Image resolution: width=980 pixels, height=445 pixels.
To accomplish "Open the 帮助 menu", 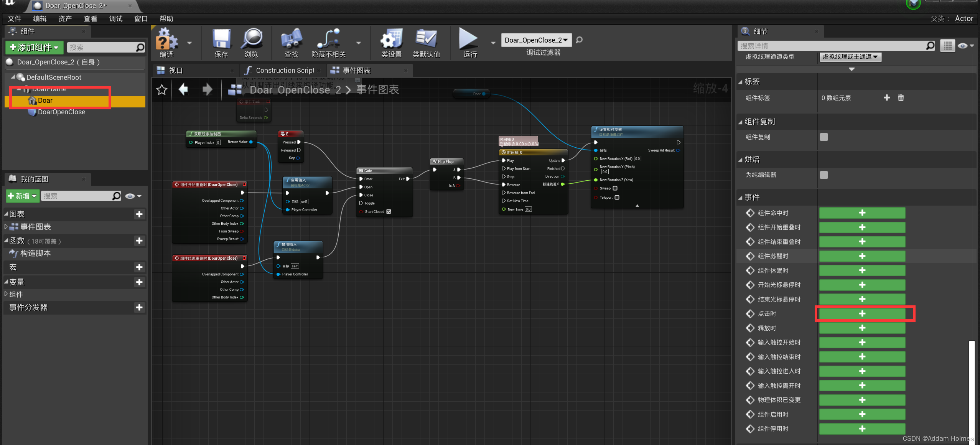I will coord(166,19).
